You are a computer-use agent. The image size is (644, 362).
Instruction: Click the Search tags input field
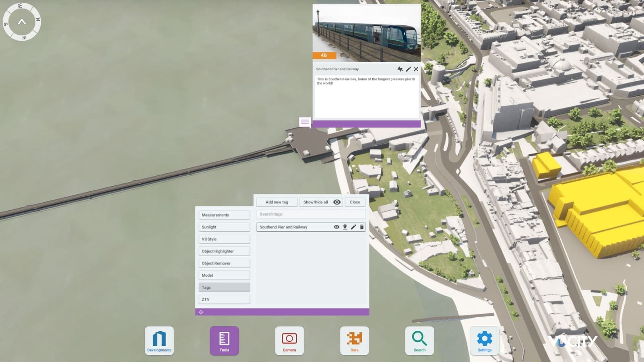pyautogui.click(x=310, y=214)
